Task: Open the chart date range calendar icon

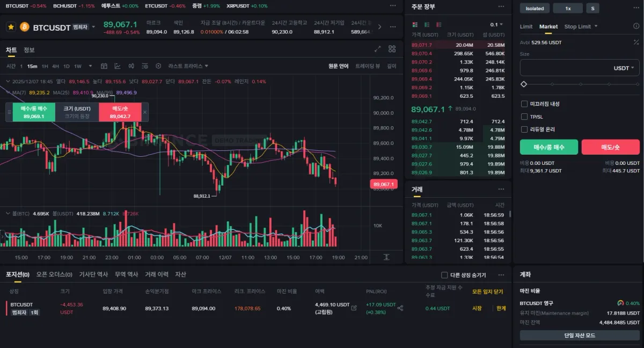Action: 104,66
